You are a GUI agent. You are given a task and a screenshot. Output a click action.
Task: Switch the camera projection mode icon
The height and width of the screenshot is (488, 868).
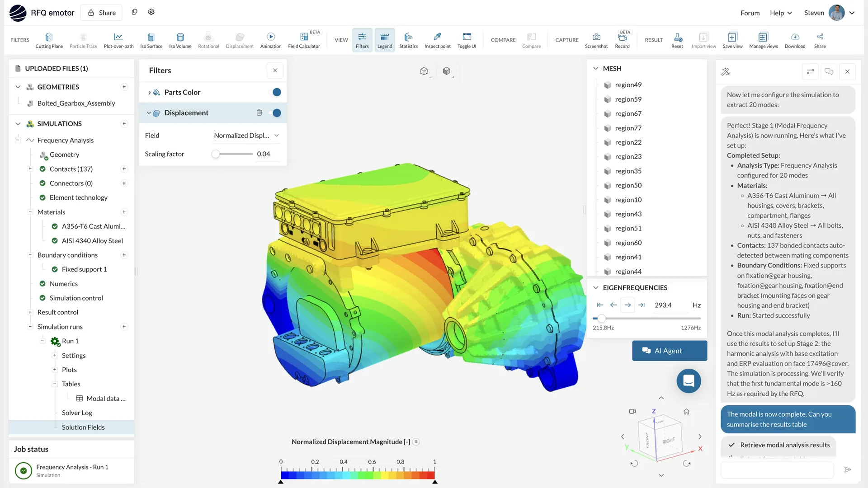click(632, 411)
